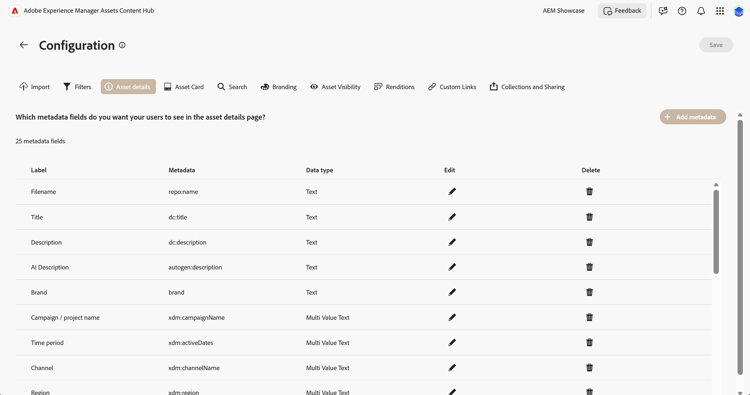Open the Help question mark icon
This screenshot has width=750, height=395.
click(682, 11)
